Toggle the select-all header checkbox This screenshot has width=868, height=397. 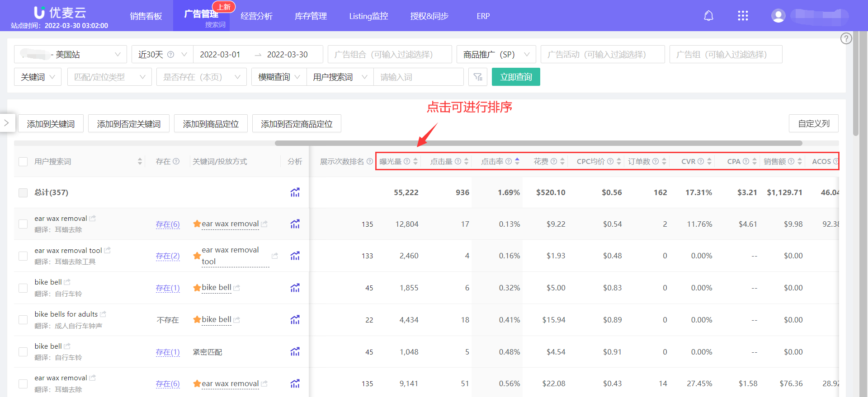tap(23, 162)
